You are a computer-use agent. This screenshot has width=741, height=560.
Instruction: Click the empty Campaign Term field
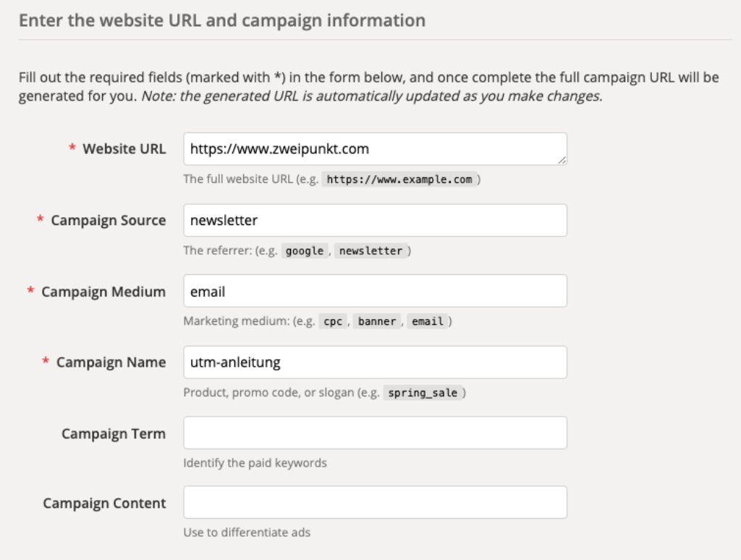375,433
